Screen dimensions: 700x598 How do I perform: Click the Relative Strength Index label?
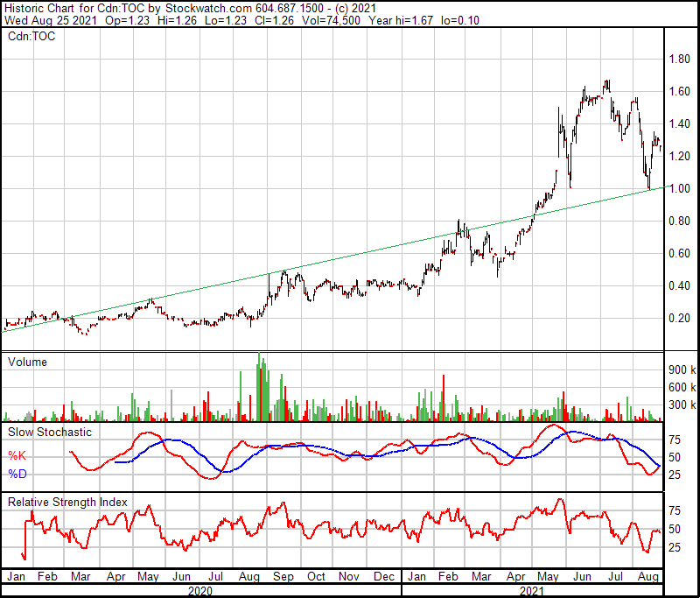(x=67, y=502)
